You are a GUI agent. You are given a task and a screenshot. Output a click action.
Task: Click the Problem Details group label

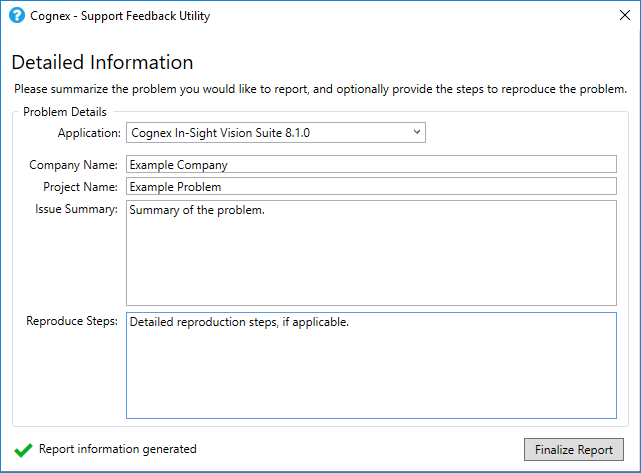[x=65, y=112]
